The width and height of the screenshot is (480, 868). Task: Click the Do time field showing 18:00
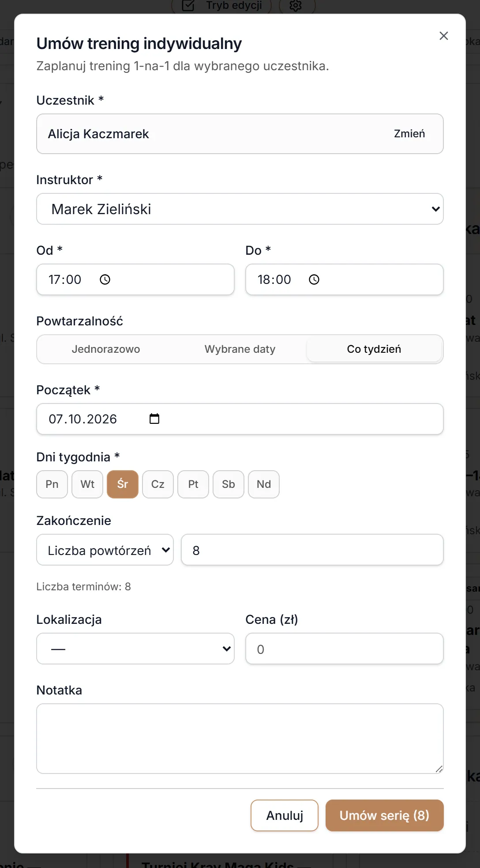click(345, 279)
